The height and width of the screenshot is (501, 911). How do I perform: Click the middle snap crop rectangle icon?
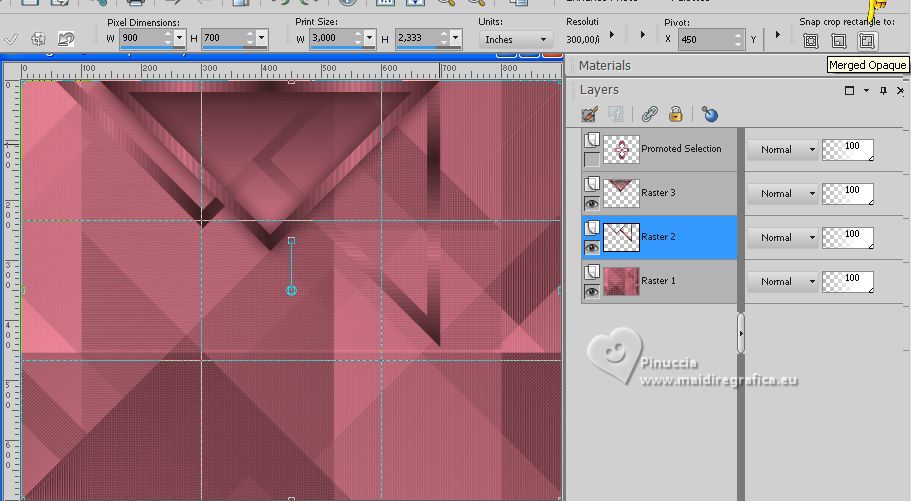pyautogui.click(x=838, y=41)
